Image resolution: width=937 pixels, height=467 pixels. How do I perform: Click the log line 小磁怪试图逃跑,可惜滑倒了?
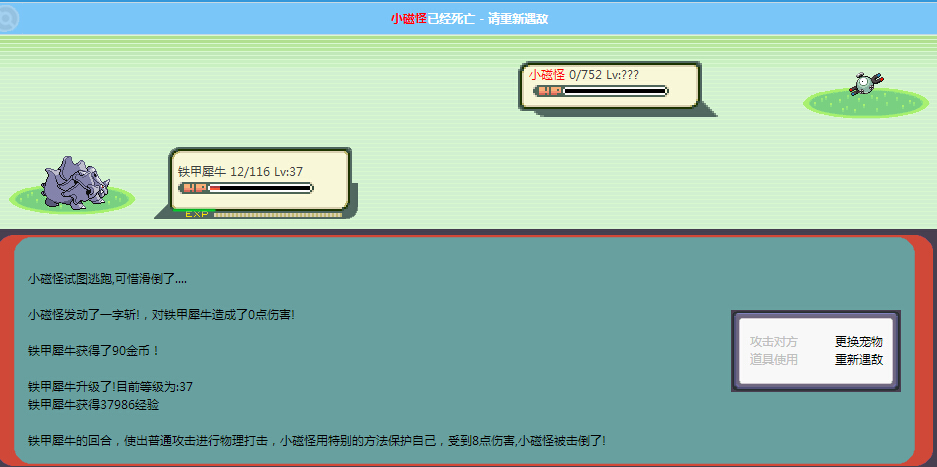pyautogui.click(x=107, y=279)
